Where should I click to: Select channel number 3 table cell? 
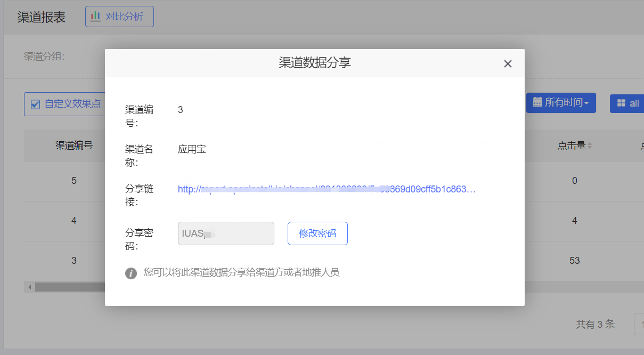(x=74, y=261)
